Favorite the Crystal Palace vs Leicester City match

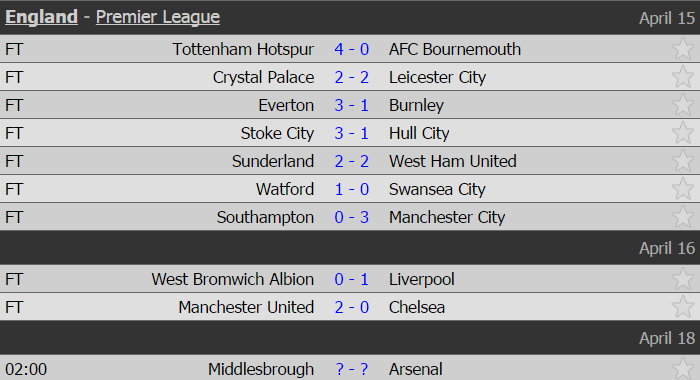[683, 77]
